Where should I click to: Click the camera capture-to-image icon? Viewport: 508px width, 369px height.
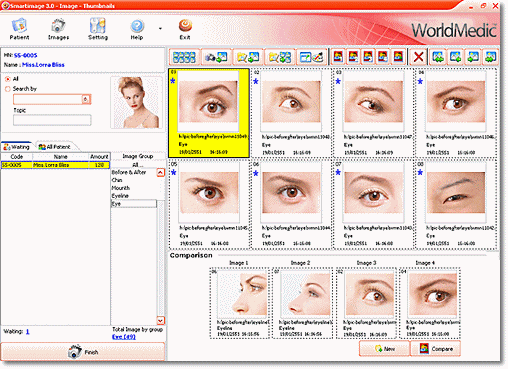point(216,57)
